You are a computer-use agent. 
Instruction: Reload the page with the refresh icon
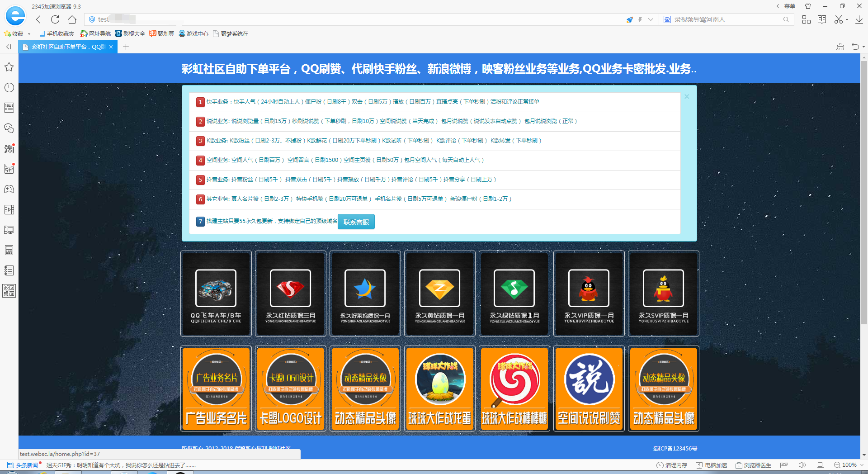click(x=55, y=19)
